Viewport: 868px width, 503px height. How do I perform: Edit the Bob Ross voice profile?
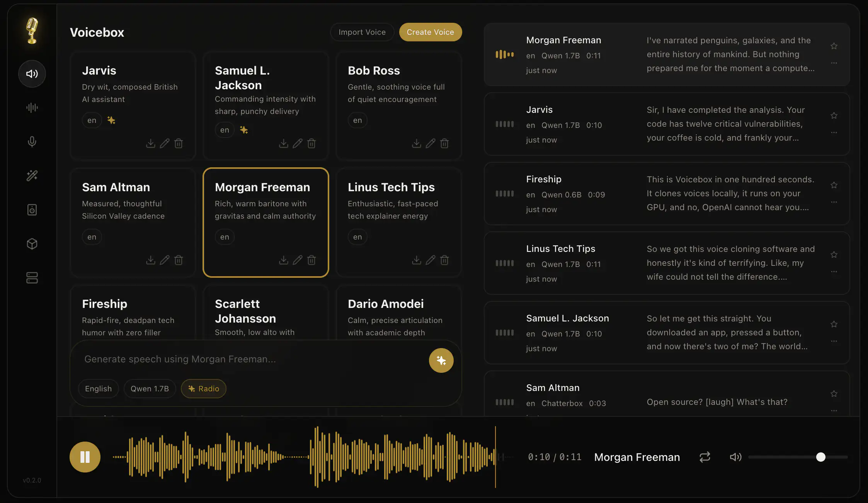coord(430,144)
